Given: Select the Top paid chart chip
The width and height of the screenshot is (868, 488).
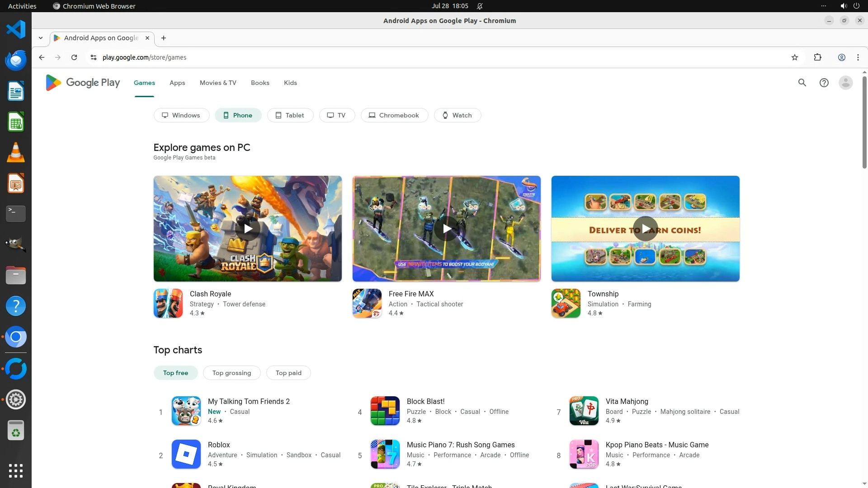Looking at the screenshot, I should pos(288,373).
